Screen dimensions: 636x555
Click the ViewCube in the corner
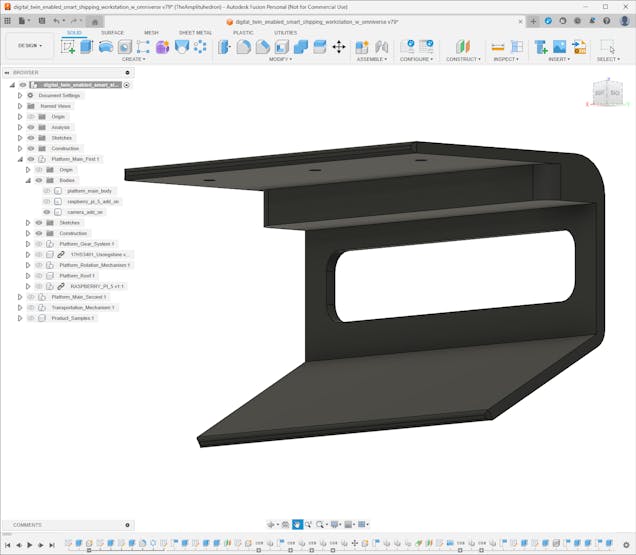click(x=607, y=93)
